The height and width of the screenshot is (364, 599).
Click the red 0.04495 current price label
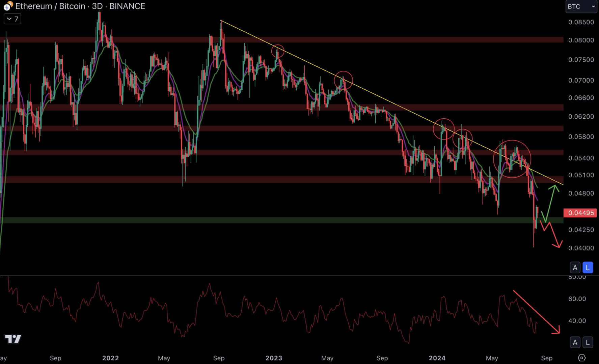(580, 213)
